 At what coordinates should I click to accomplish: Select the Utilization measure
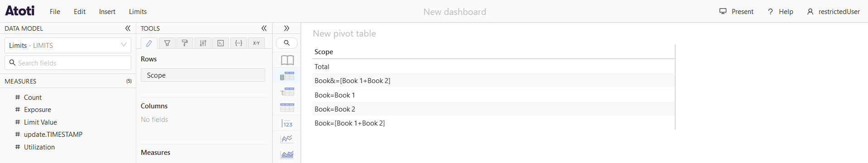pos(39,147)
